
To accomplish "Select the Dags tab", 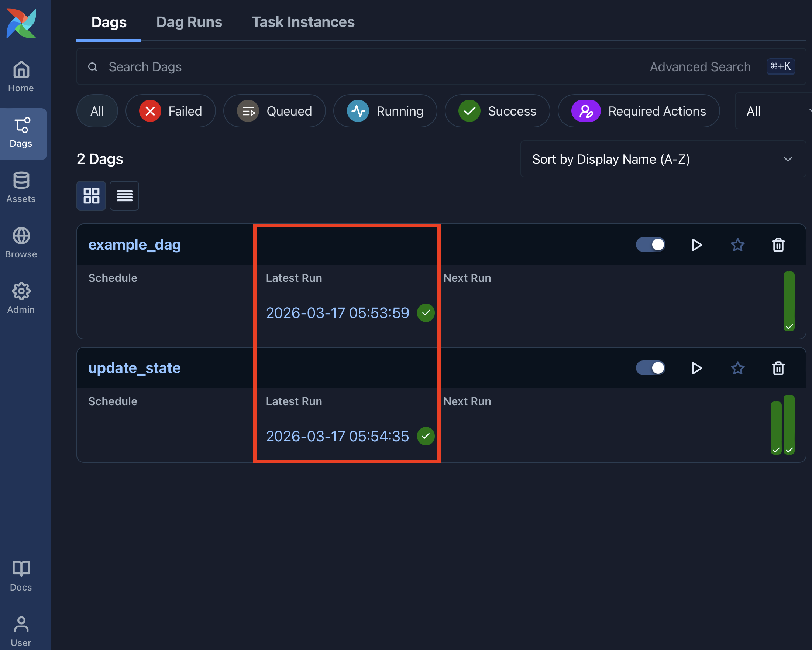I will click(x=109, y=22).
